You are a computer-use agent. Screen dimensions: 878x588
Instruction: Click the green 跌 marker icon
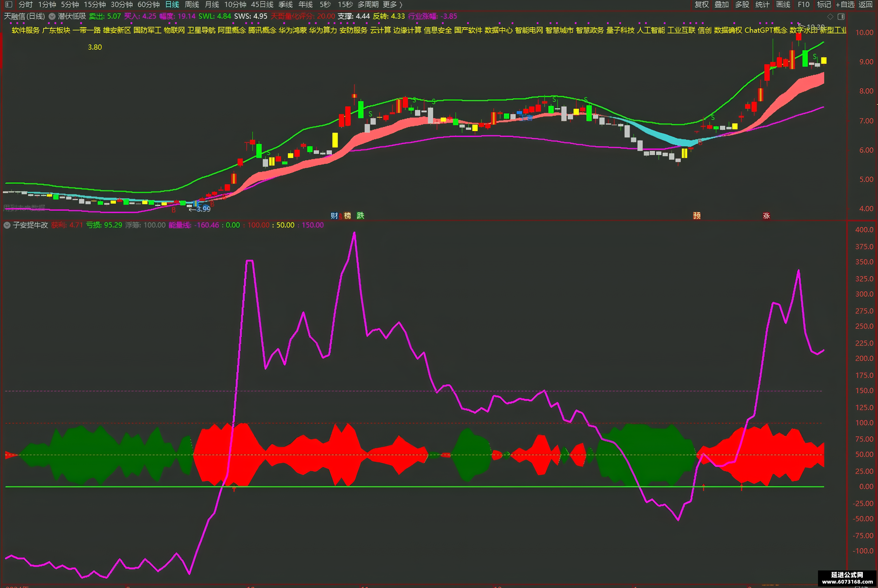[361, 216]
